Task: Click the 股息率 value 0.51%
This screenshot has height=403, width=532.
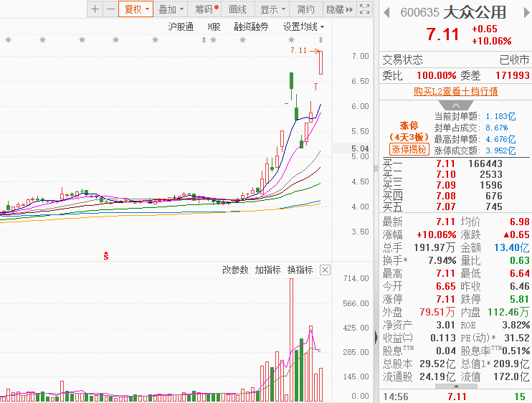Action: click(x=516, y=351)
